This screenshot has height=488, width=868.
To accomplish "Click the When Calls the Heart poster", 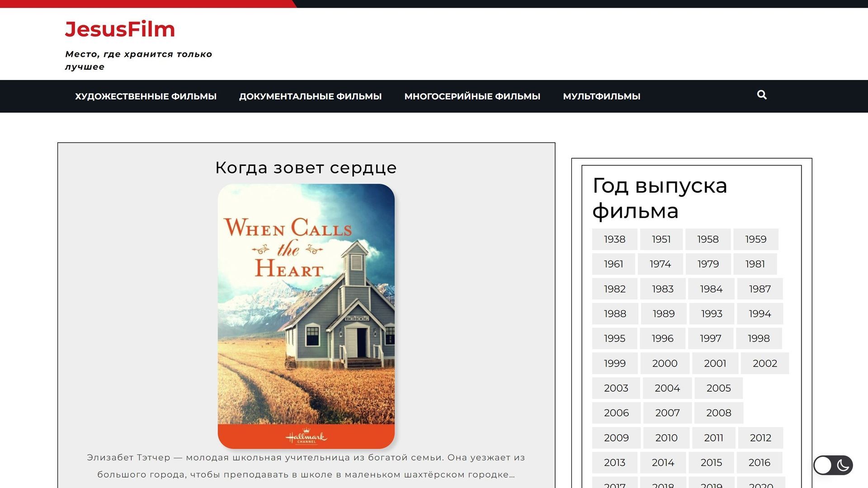I will point(306,316).
